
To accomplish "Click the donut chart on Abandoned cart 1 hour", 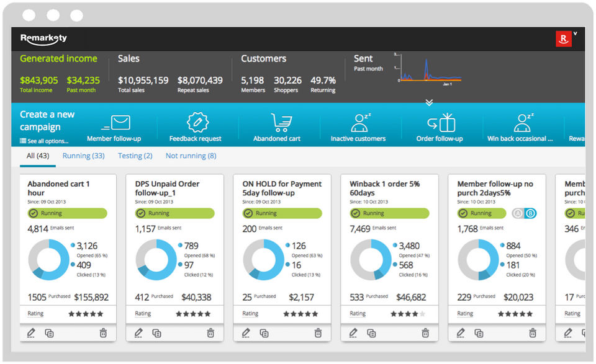I will (48, 260).
